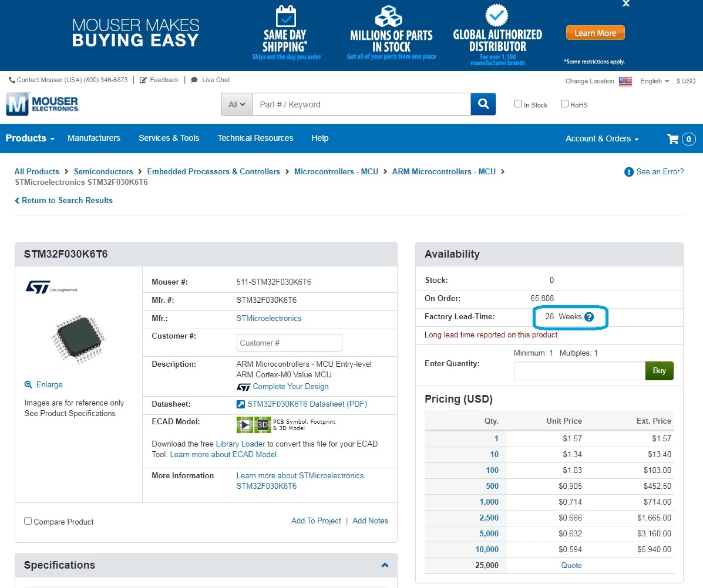Viewport: 703px width, 588px height.
Task: Expand Account & Orders dropdown
Action: [x=601, y=139]
